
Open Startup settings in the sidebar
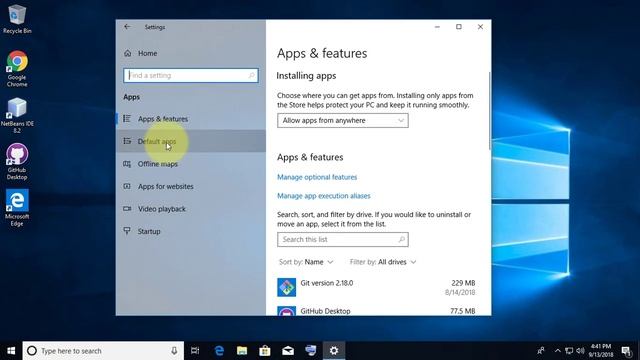pyautogui.click(x=191, y=231)
